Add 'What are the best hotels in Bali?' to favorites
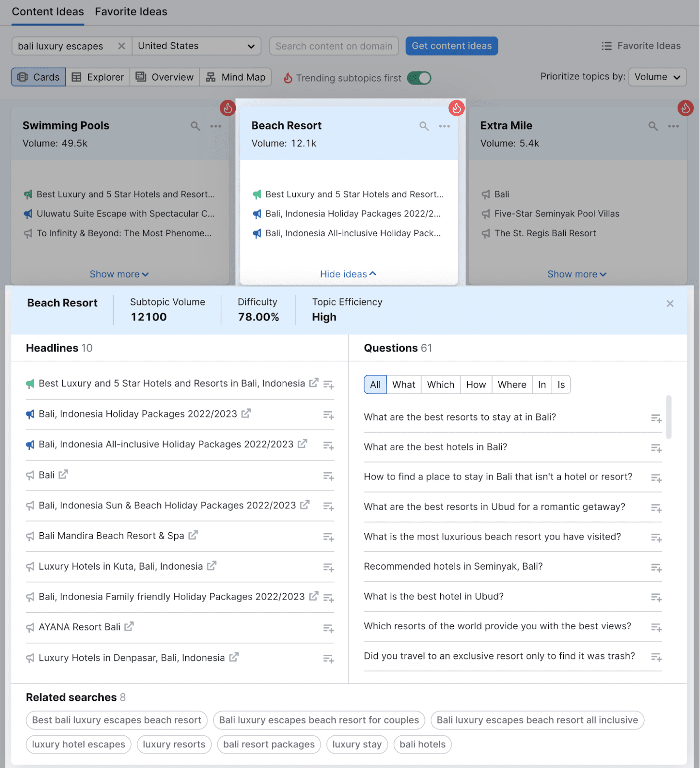The image size is (700, 768). tap(656, 448)
